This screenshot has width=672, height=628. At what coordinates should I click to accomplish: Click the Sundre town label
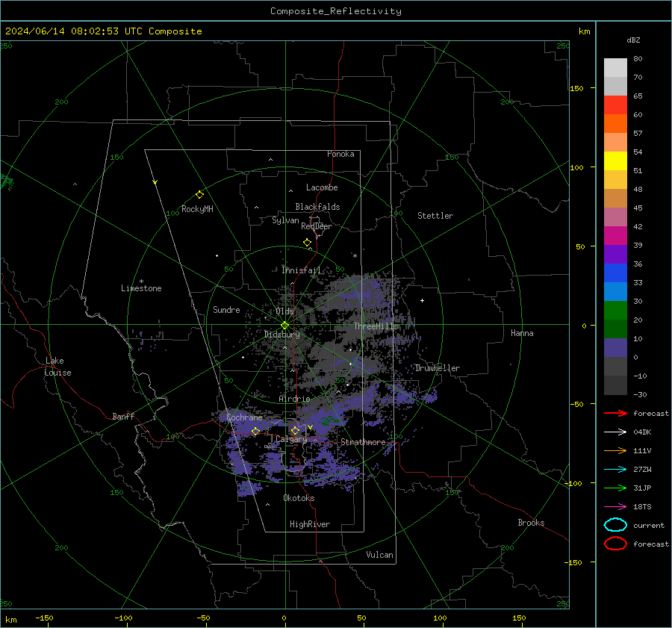226,309
